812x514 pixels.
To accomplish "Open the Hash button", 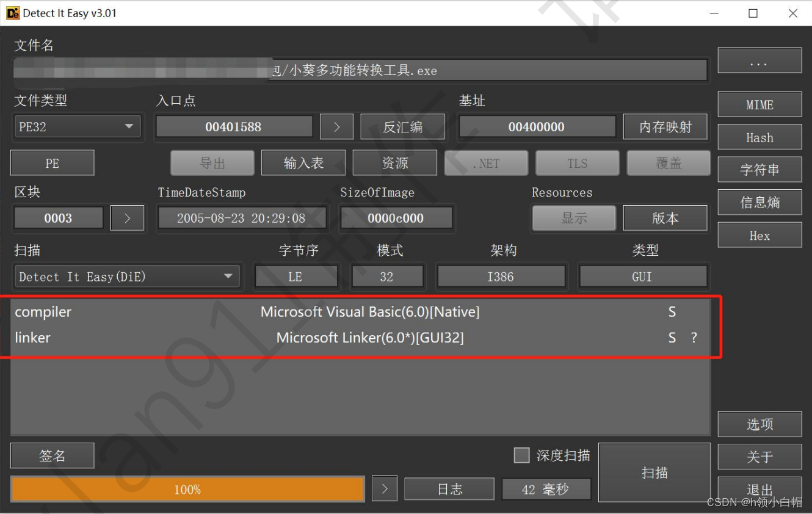I will (x=759, y=137).
